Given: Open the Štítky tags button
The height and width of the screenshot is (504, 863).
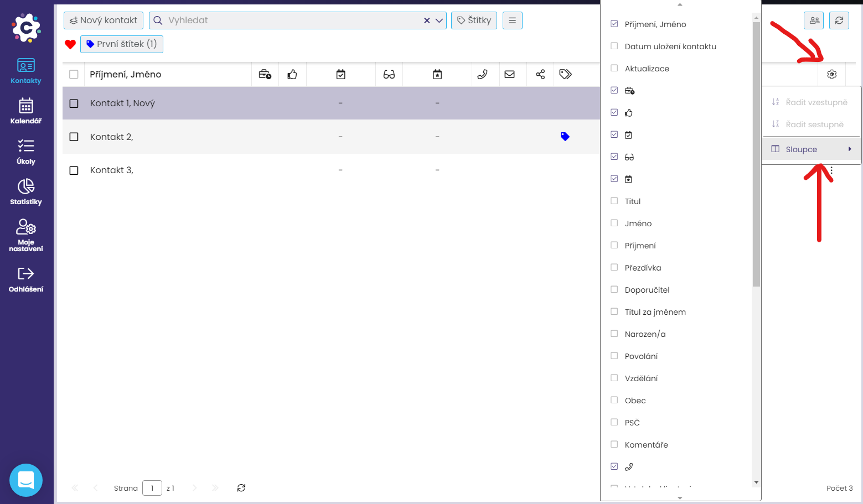Looking at the screenshot, I should click(x=474, y=20).
